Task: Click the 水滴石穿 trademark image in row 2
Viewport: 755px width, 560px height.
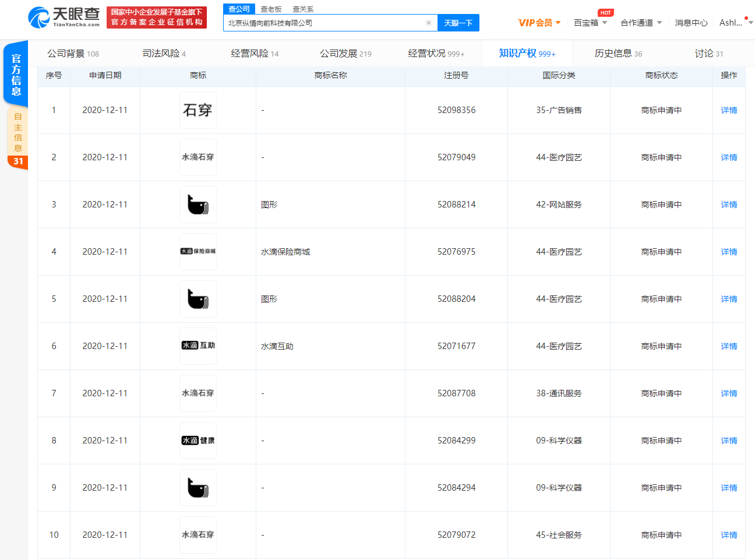Action: click(197, 157)
